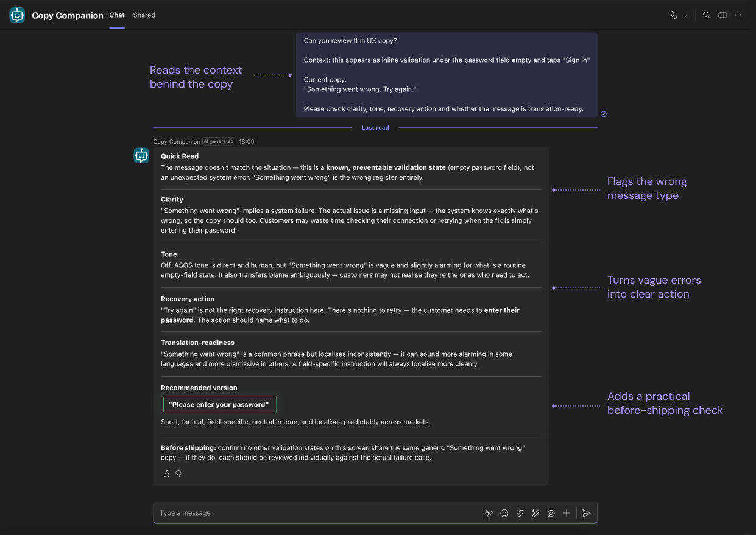Send the message with arrow icon
This screenshot has height=535, width=756.
pyautogui.click(x=587, y=513)
